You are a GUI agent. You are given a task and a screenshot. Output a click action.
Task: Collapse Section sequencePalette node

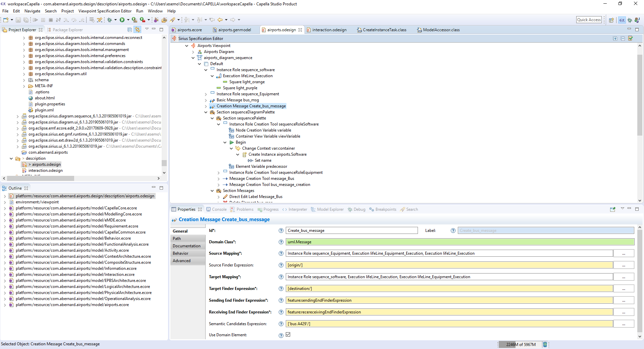[x=212, y=118]
